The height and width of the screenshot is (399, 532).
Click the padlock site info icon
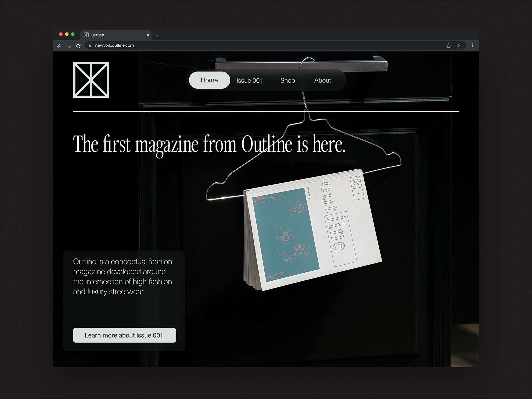(90, 45)
